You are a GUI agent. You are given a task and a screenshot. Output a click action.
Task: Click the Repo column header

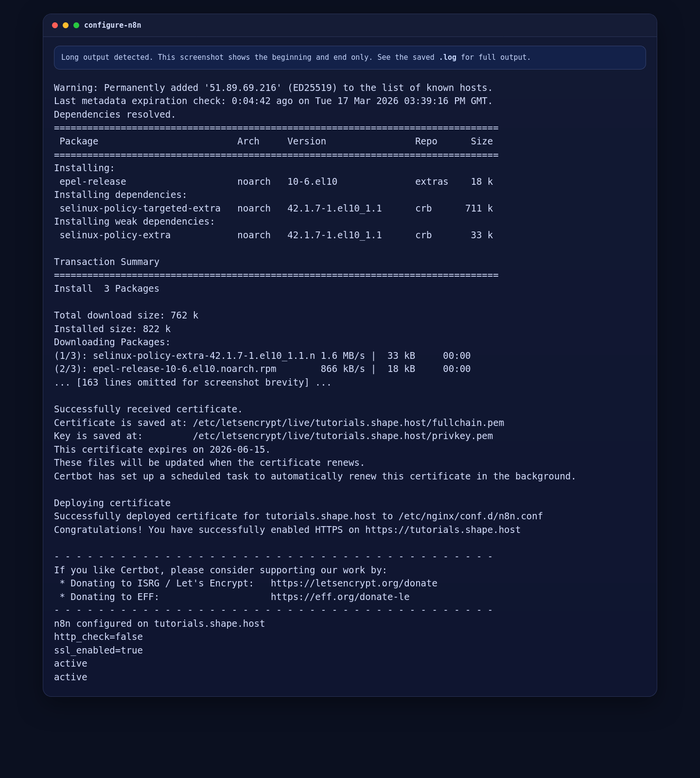426,141
